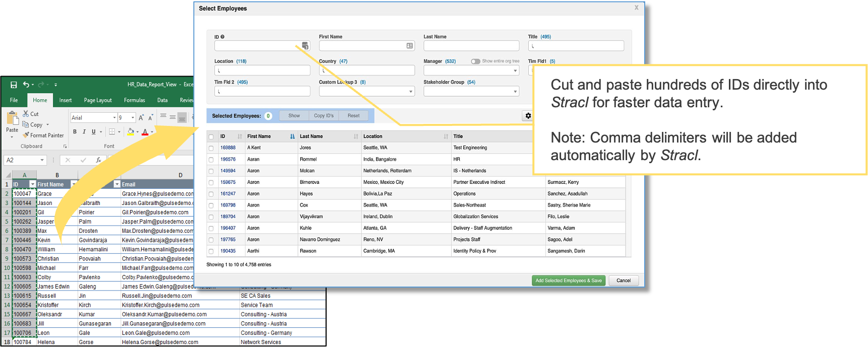Viewport: 868px width, 347px height.
Task: Open the Manager dropdown in Select Employees
Action: (471, 71)
